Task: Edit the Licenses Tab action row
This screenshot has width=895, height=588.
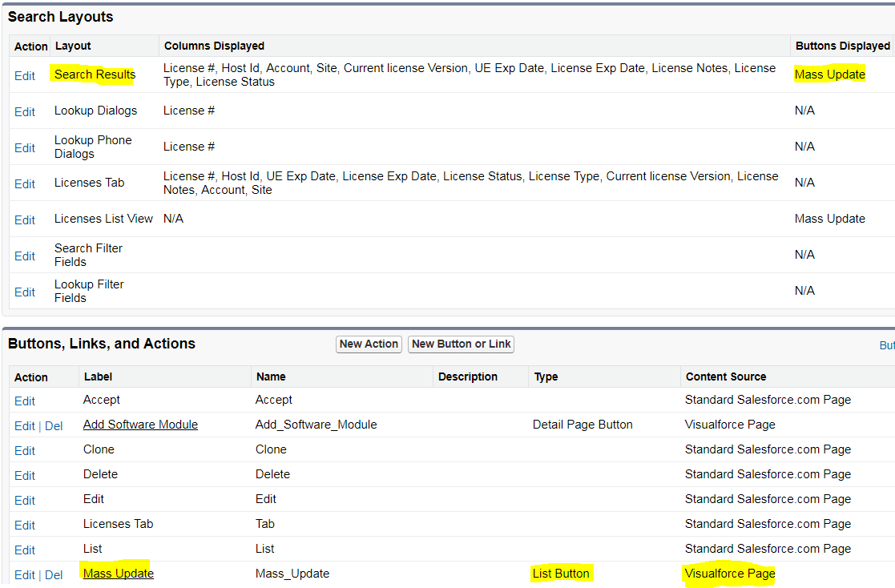Action: pyautogui.click(x=25, y=526)
